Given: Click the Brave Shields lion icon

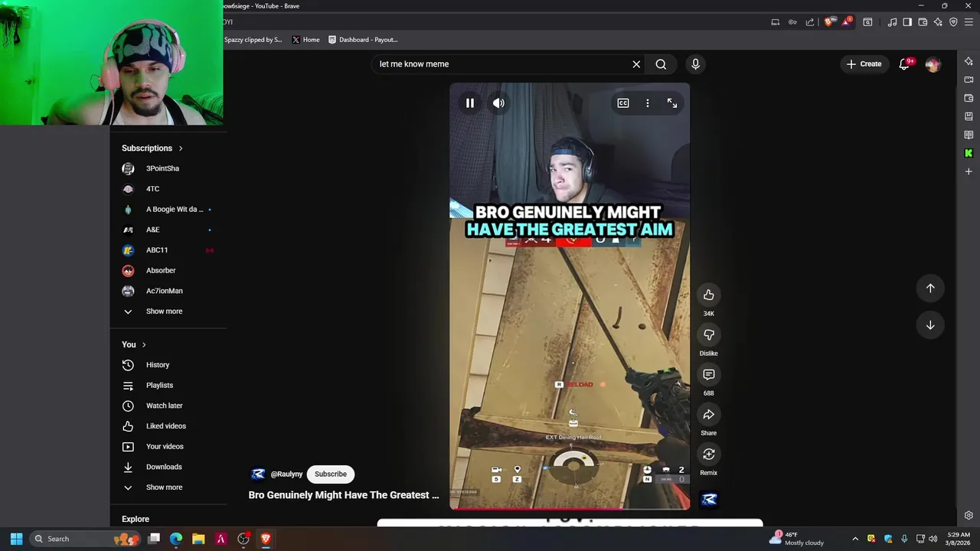Looking at the screenshot, I should [x=828, y=22].
